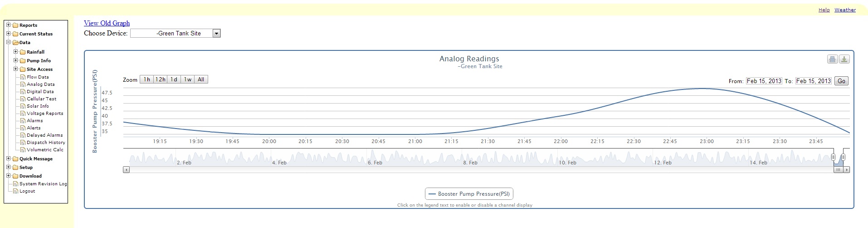
Task: Click the Data folder icon
Action: 15,43
